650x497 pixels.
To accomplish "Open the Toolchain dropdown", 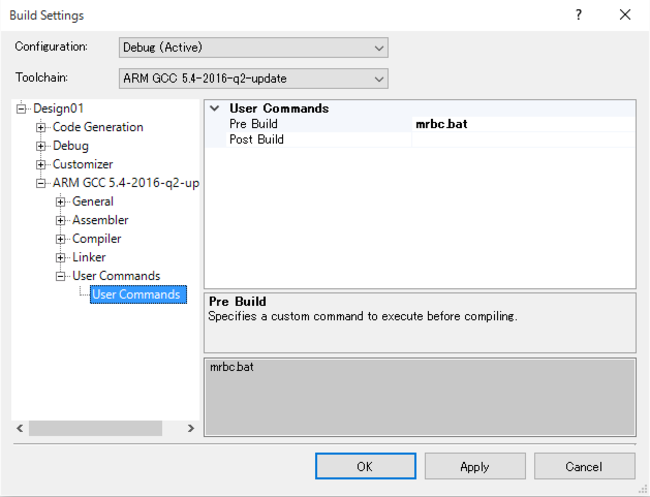I will [252, 78].
